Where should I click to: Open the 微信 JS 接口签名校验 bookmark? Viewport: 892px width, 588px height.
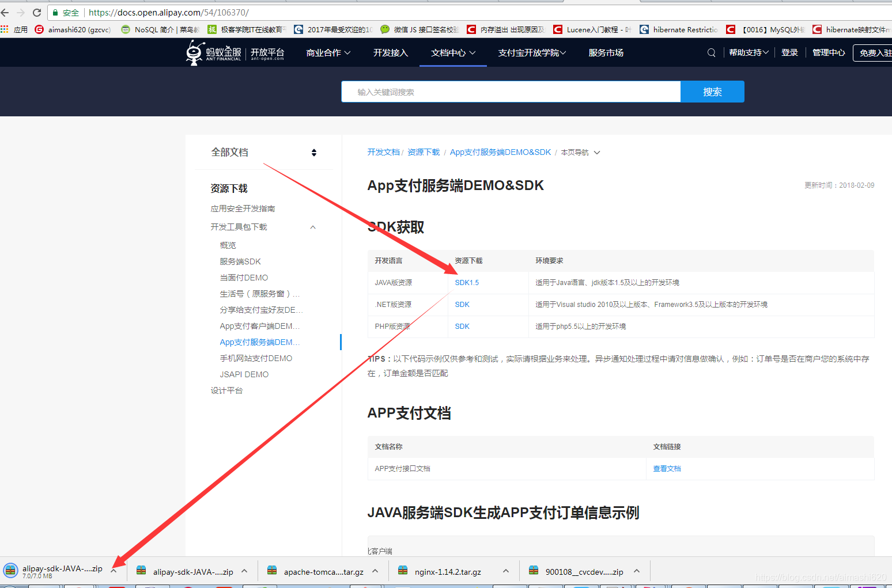[x=419, y=29]
